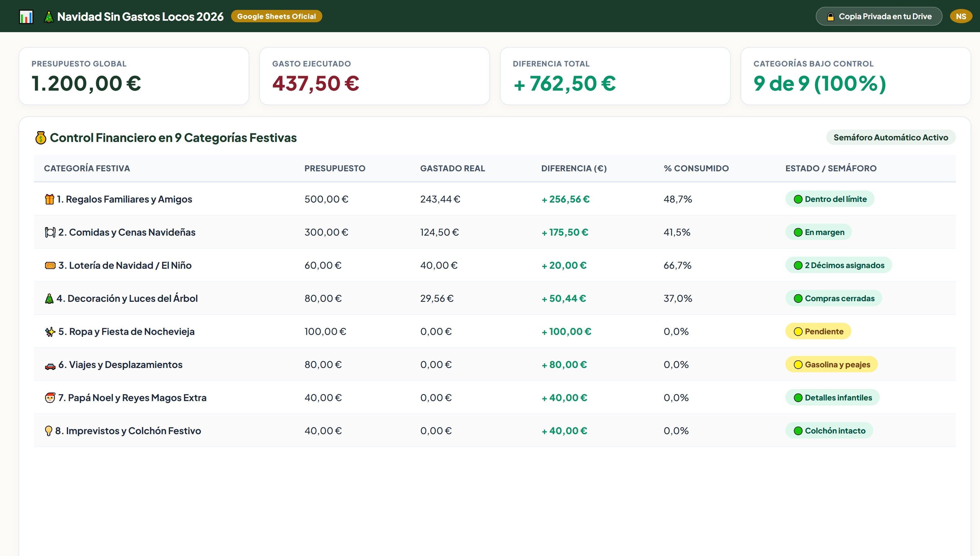Click the car icon for Viajes y Desplazamientos
980x556 pixels.
point(50,366)
